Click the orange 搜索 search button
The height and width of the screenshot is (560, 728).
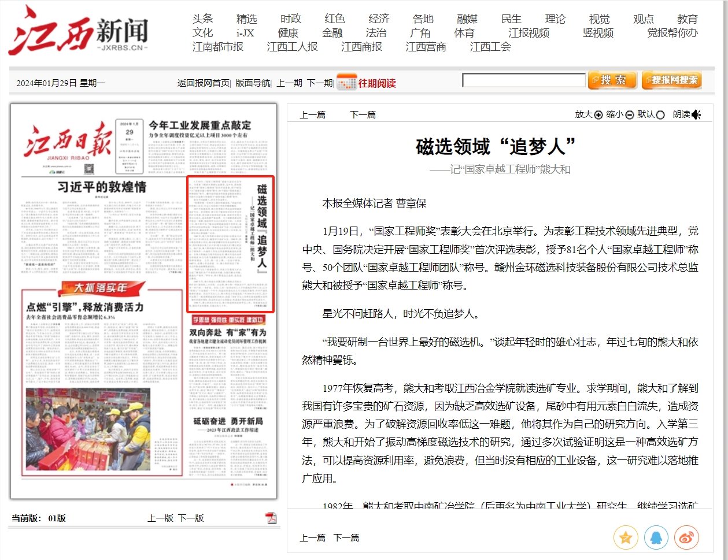pyautogui.click(x=612, y=80)
